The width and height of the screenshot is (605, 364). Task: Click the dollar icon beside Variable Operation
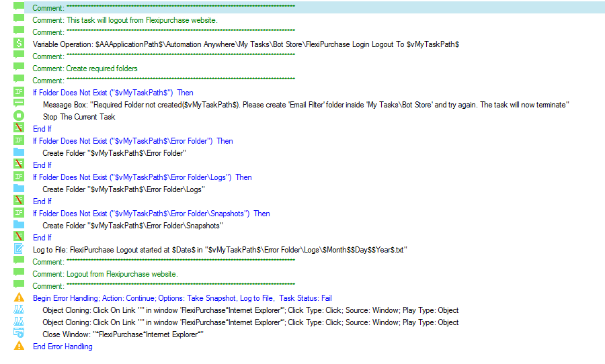19,43
